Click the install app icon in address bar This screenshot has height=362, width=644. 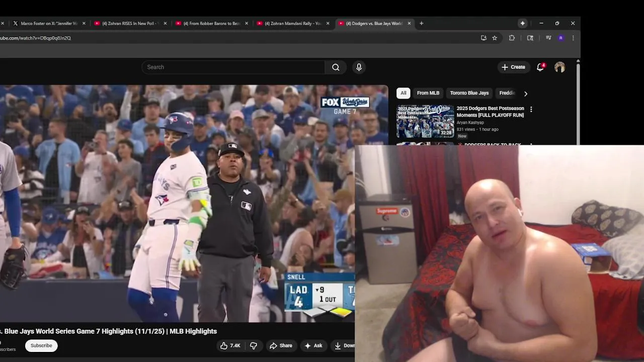pyautogui.click(x=484, y=38)
